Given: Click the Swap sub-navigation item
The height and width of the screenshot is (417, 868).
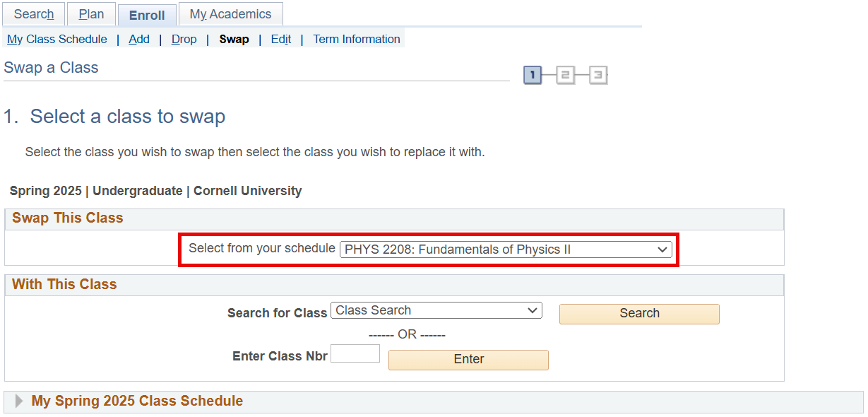Looking at the screenshot, I should tap(234, 40).
